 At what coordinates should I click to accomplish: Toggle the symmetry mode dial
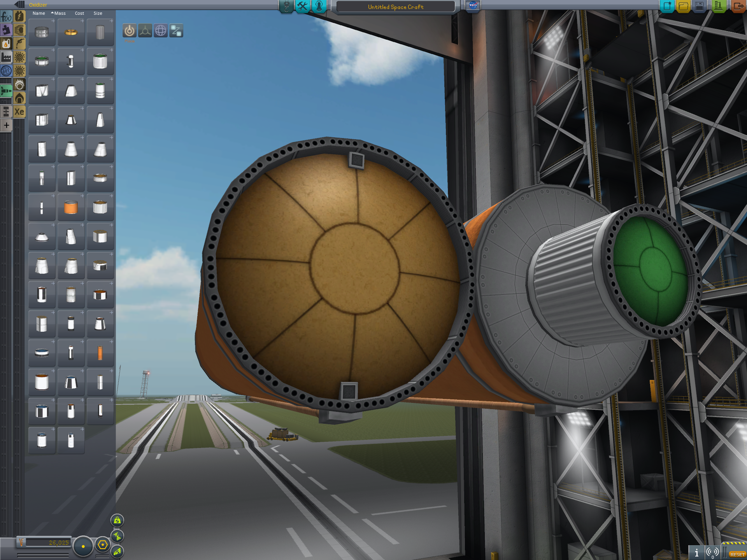click(x=83, y=546)
